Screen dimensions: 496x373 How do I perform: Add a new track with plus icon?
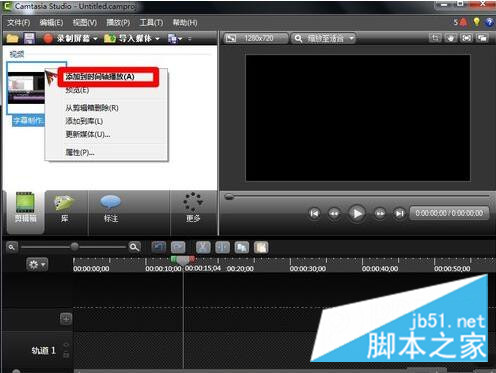point(66,319)
